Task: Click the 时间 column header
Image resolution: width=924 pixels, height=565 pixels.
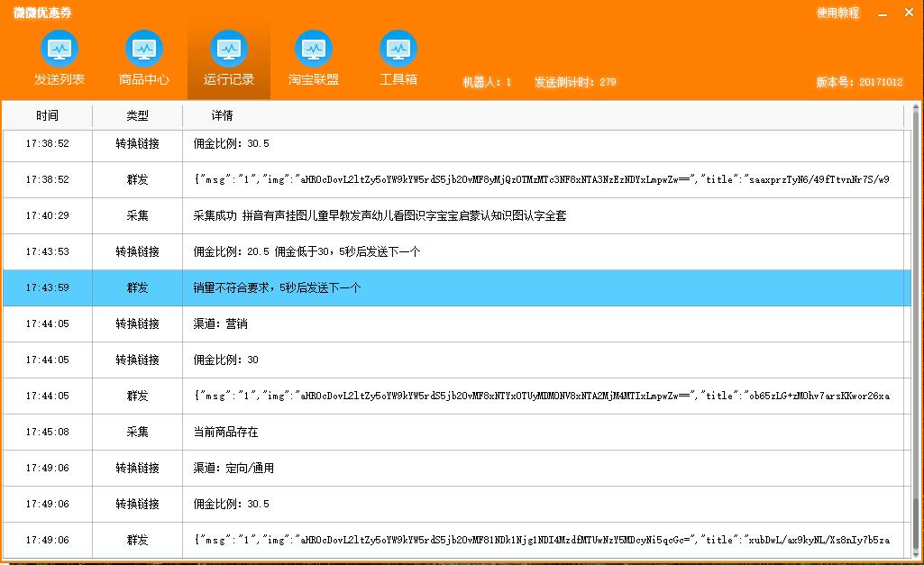Action: pos(47,115)
